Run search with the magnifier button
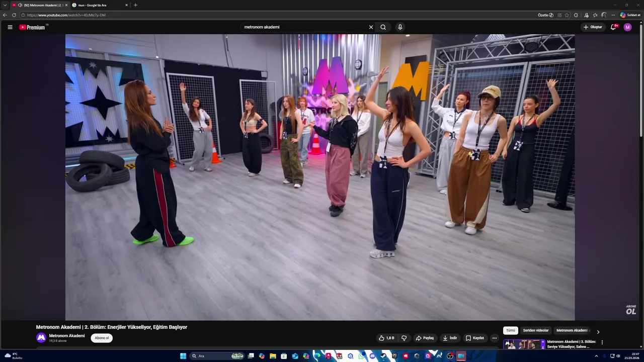644x362 pixels. coord(383,27)
